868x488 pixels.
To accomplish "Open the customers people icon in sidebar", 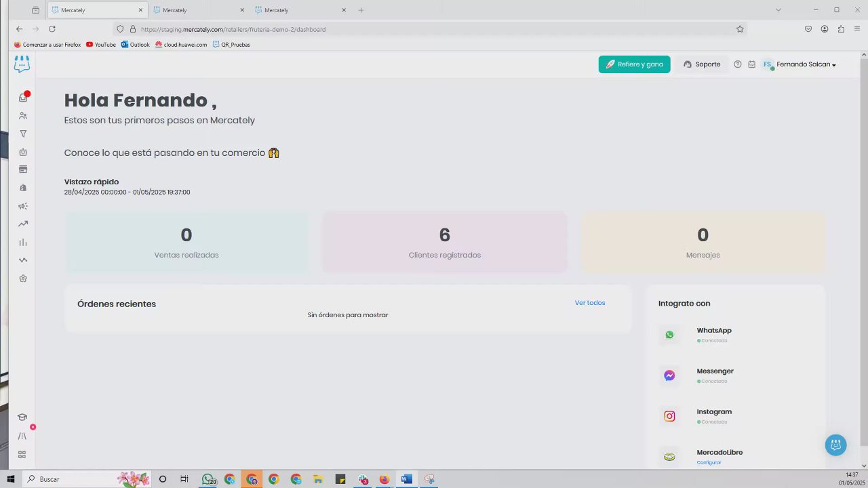I will coord(23,116).
